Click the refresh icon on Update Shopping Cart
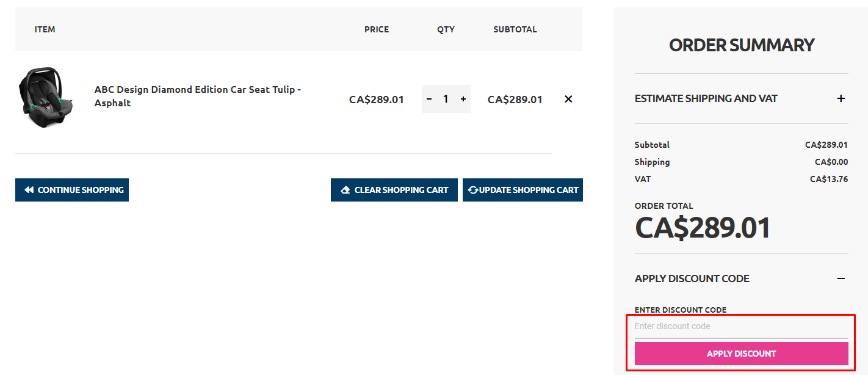 coord(473,190)
